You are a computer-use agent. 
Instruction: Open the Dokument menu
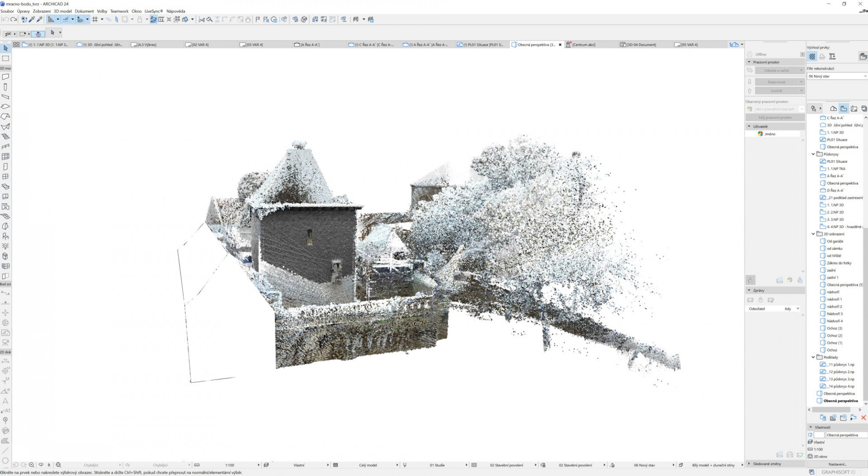pos(84,11)
